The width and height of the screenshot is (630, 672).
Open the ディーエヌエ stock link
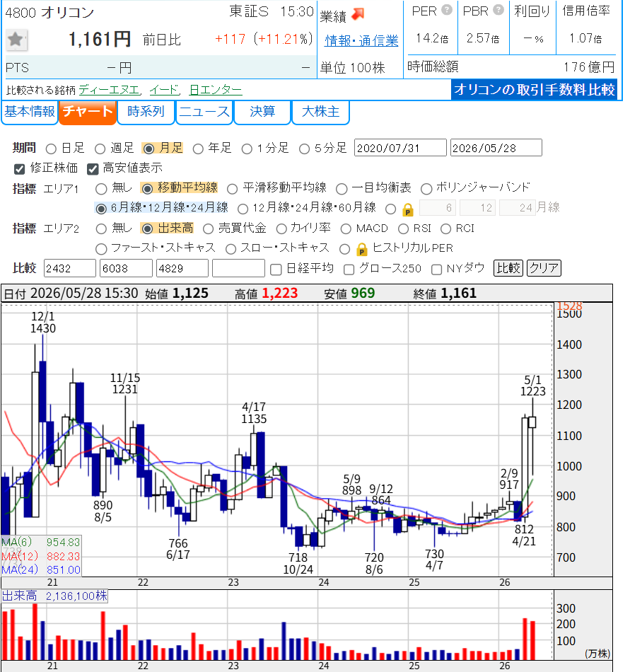click(x=110, y=90)
